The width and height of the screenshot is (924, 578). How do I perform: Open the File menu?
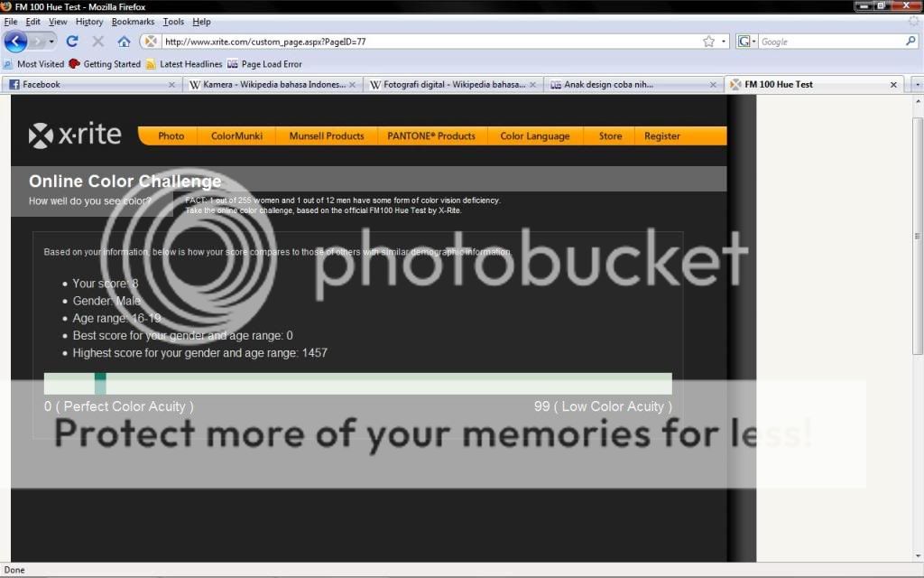(11, 22)
